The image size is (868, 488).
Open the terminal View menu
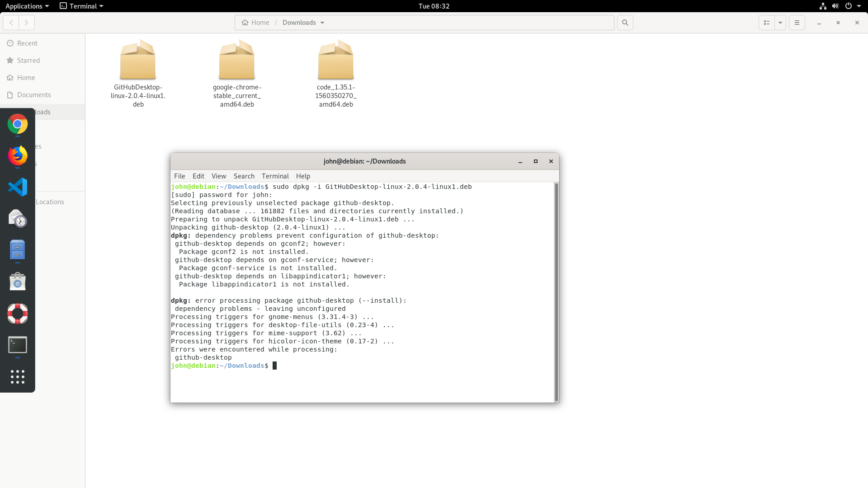[x=219, y=176]
